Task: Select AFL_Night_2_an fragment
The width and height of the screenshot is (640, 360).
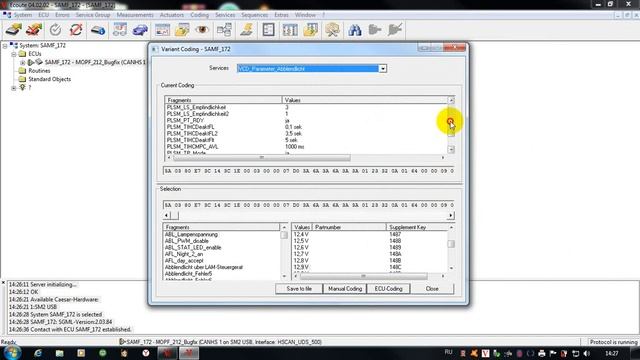Action: pyautogui.click(x=184, y=254)
